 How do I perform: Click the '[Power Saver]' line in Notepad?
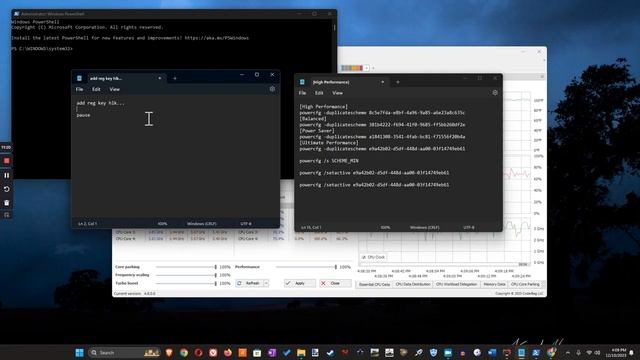click(317, 131)
